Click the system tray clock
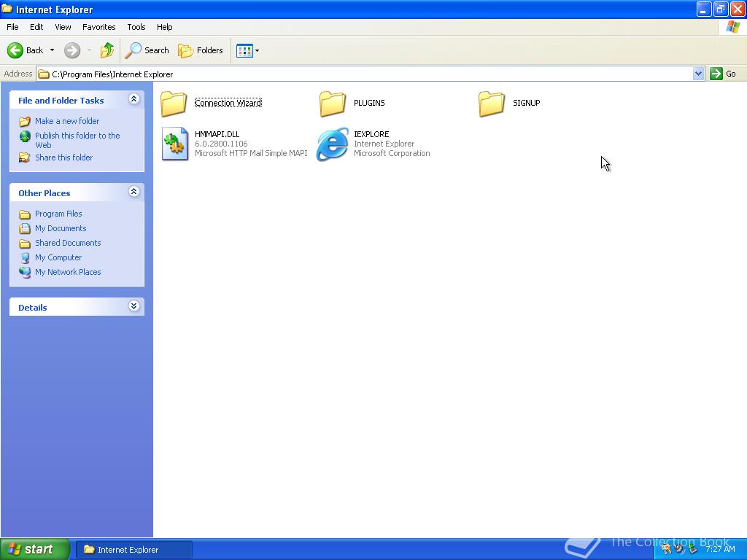 click(720, 550)
